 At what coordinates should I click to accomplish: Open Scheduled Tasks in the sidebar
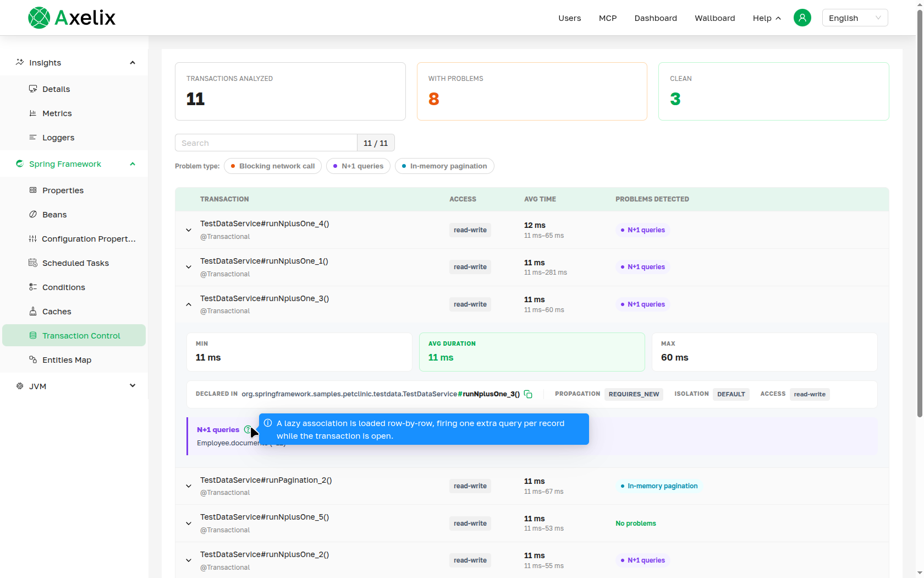74,263
